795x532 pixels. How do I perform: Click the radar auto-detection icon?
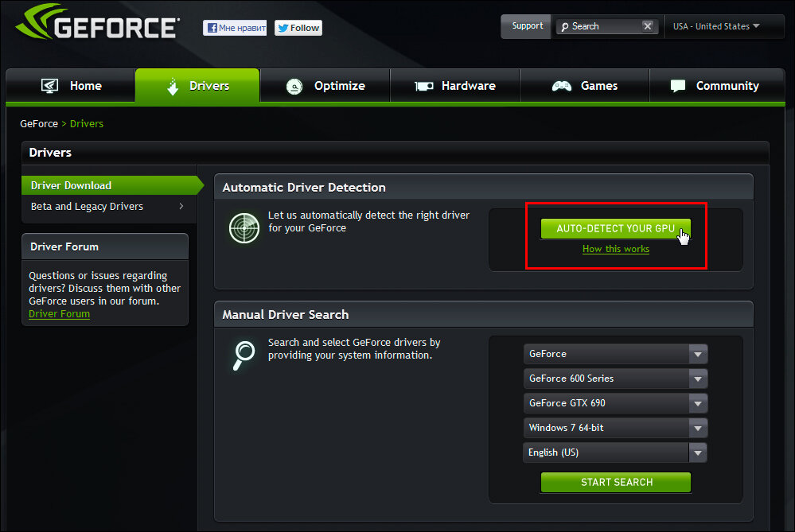[x=244, y=228]
